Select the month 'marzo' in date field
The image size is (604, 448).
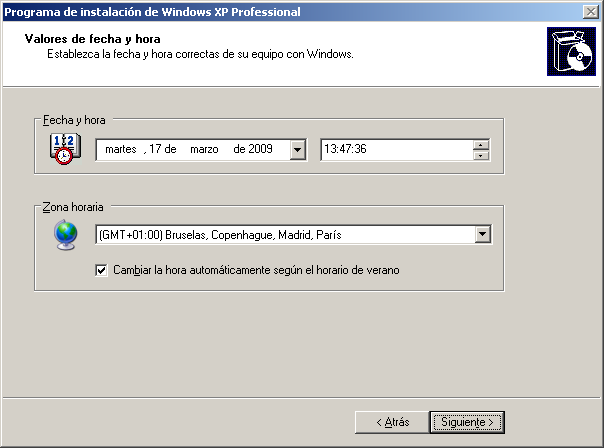[204, 149]
